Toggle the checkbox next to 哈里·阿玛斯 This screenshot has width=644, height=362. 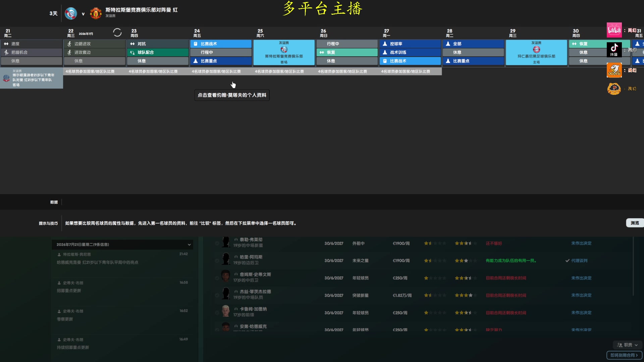click(x=217, y=260)
